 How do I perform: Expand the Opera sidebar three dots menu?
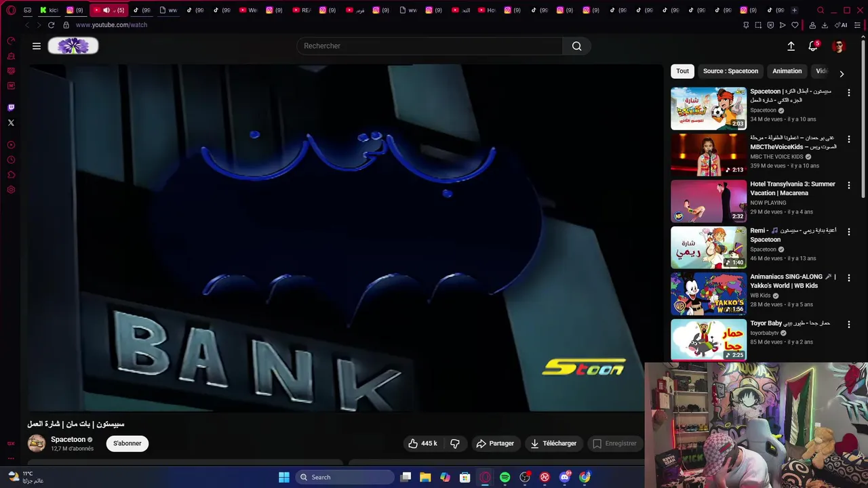11,459
